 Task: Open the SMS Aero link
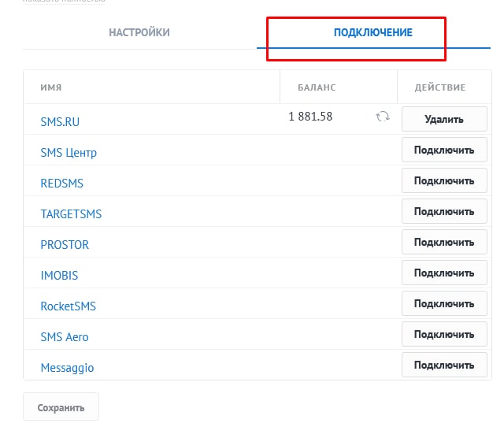tap(65, 336)
